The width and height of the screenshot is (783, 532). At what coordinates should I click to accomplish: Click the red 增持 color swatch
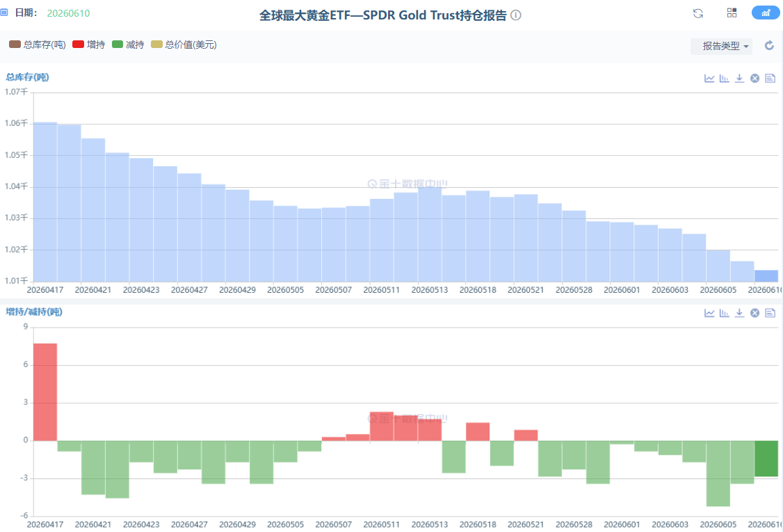click(78, 45)
